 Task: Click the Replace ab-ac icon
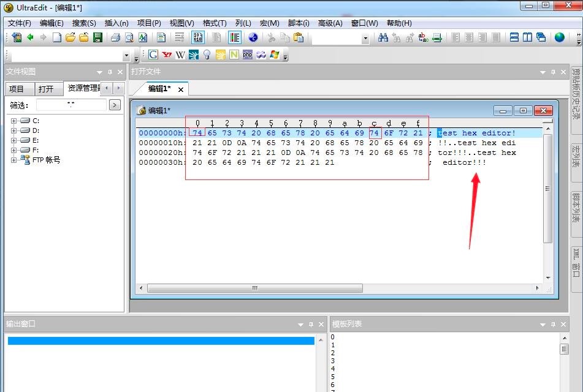(x=423, y=37)
